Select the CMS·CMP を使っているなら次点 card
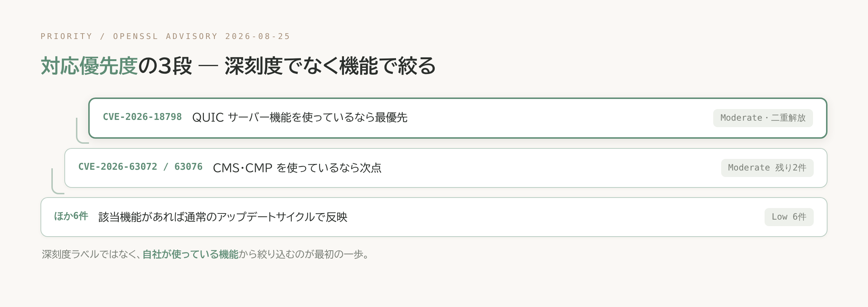The height and width of the screenshot is (307, 868). pyautogui.click(x=446, y=168)
